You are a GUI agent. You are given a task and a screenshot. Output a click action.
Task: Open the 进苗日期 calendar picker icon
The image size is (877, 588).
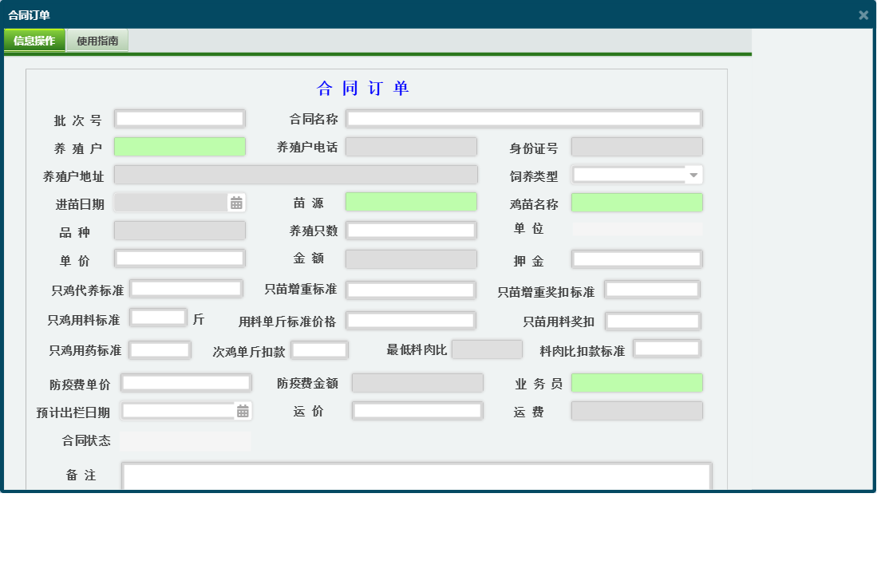pyautogui.click(x=235, y=202)
